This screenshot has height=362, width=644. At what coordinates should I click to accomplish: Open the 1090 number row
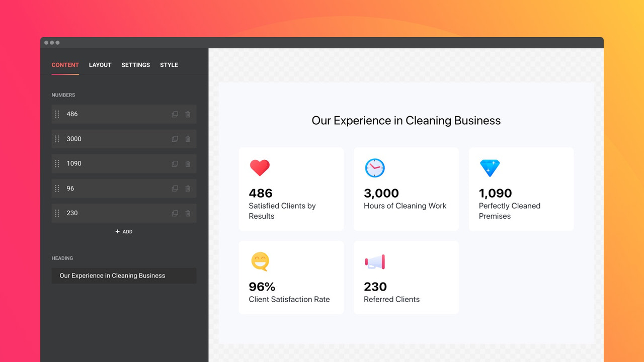tap(124, 163)
